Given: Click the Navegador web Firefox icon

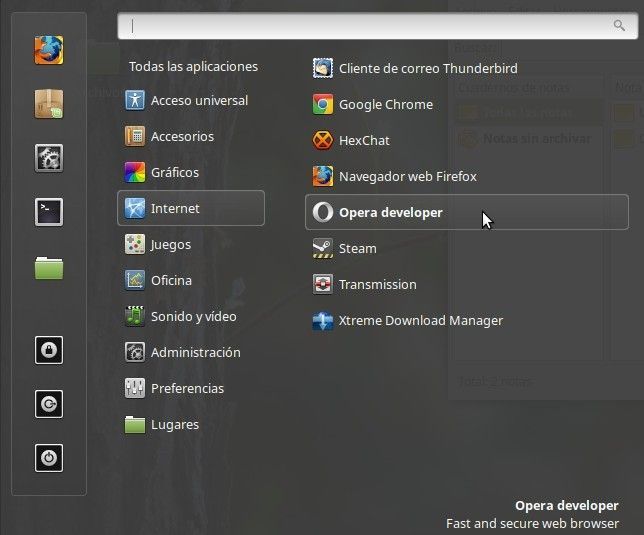Looking at the screenshot, I should coord(323,176).
